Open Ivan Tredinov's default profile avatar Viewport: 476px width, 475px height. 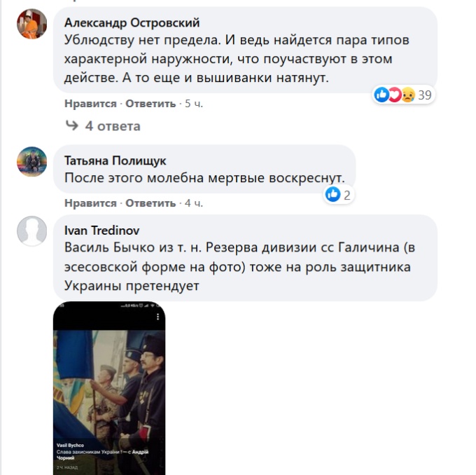click(32, 231)
